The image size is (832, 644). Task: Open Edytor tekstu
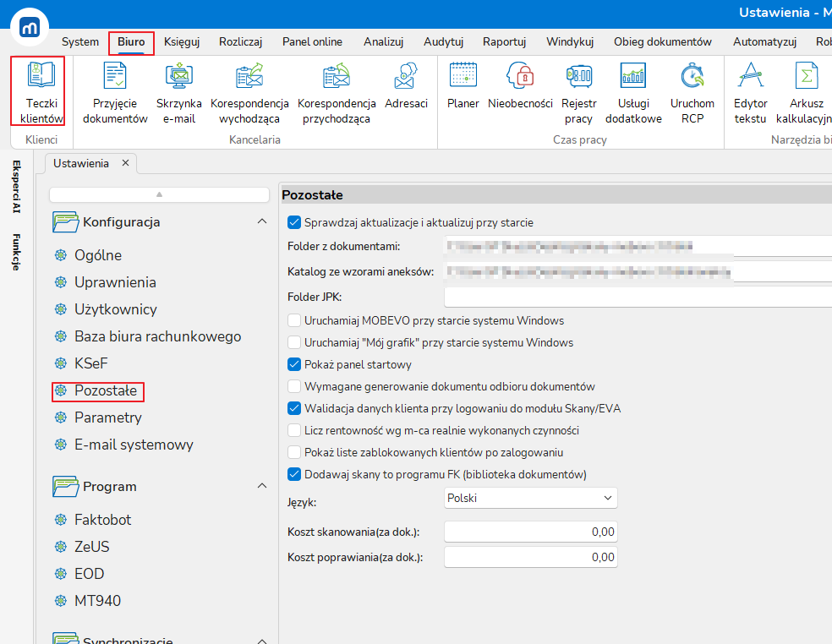click(x=750, y=92)
